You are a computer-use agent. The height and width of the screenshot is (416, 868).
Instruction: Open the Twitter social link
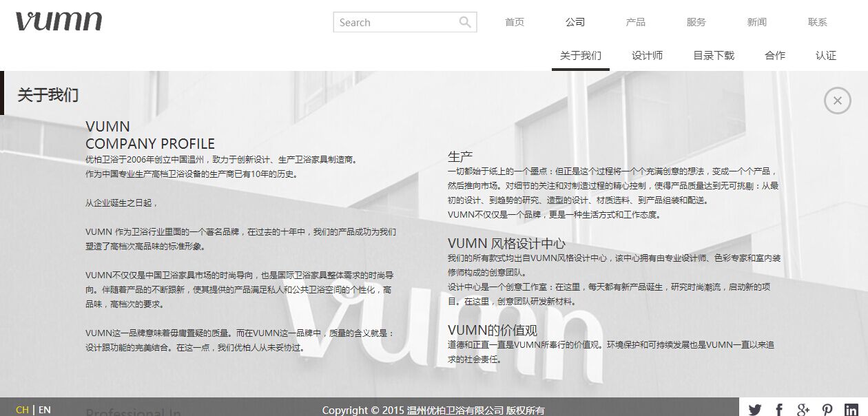click(x=755, y=410)
